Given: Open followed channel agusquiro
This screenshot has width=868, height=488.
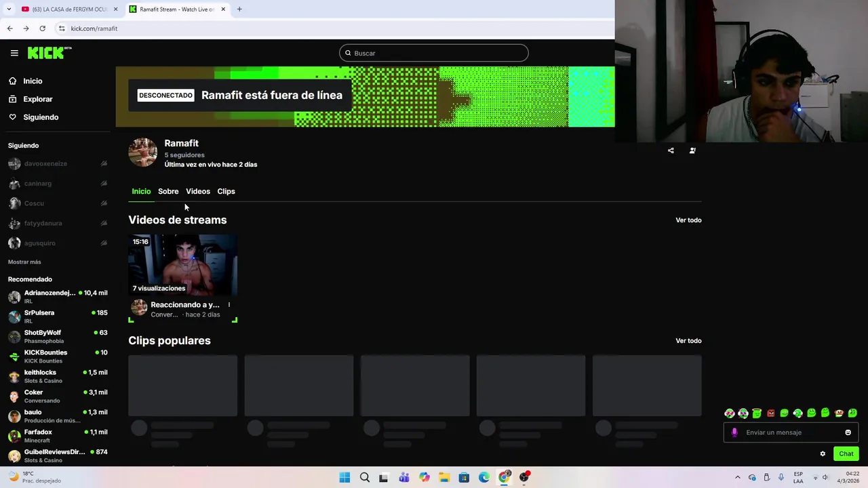Looking at the screenshot, I should click(x=58, y=243).
